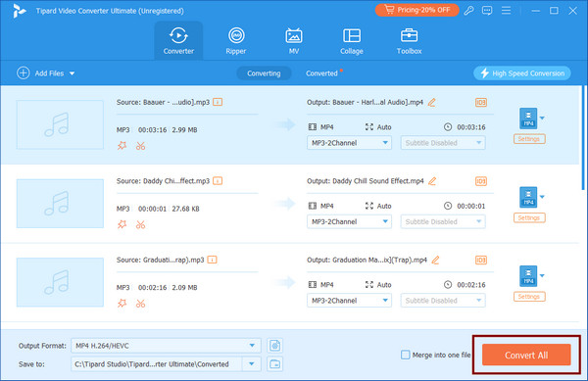The image size is (588, 381).
Task: Open the MP3-2Channel dropdown for Graduation
Action: [x=349, y=301]
